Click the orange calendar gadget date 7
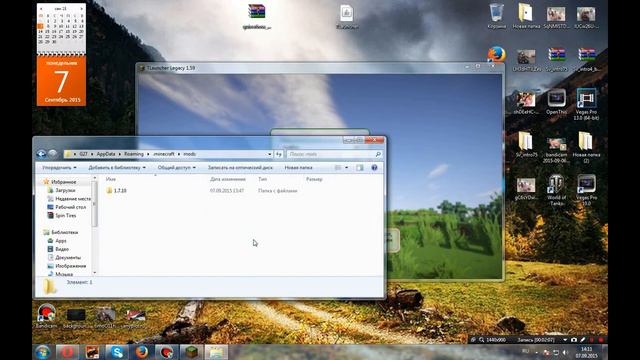 click(x=61, y=81)
